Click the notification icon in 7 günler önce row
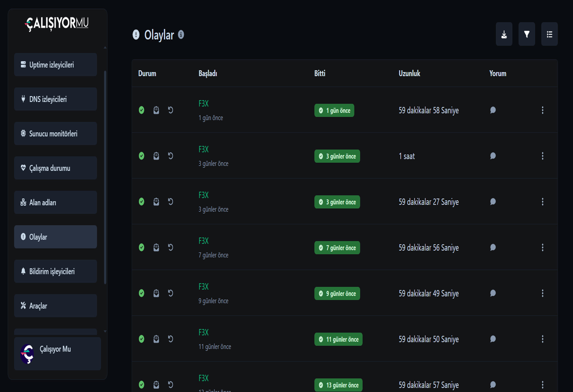Viewport: 573px width, 392px height. (156, 247)
